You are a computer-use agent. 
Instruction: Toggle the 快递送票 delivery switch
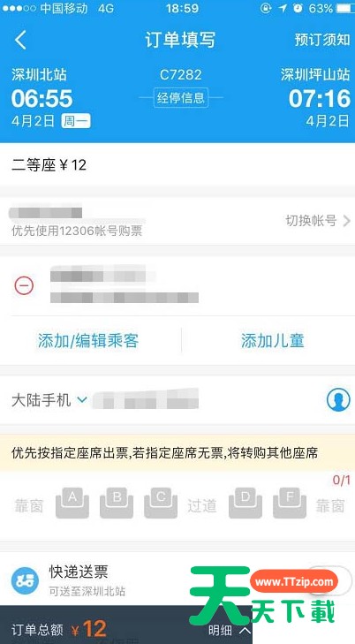(x=329, y=580)
